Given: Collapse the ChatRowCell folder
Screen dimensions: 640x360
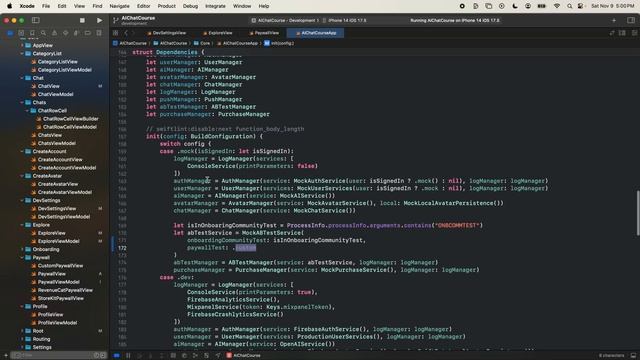Looking at the screenshot, I should (27, 111).
